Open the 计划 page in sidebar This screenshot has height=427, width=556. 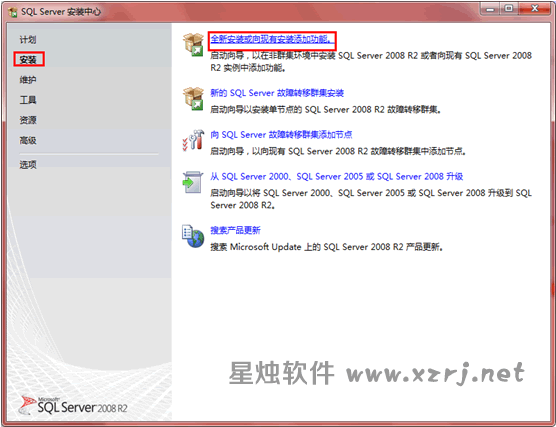click(28, 40)
